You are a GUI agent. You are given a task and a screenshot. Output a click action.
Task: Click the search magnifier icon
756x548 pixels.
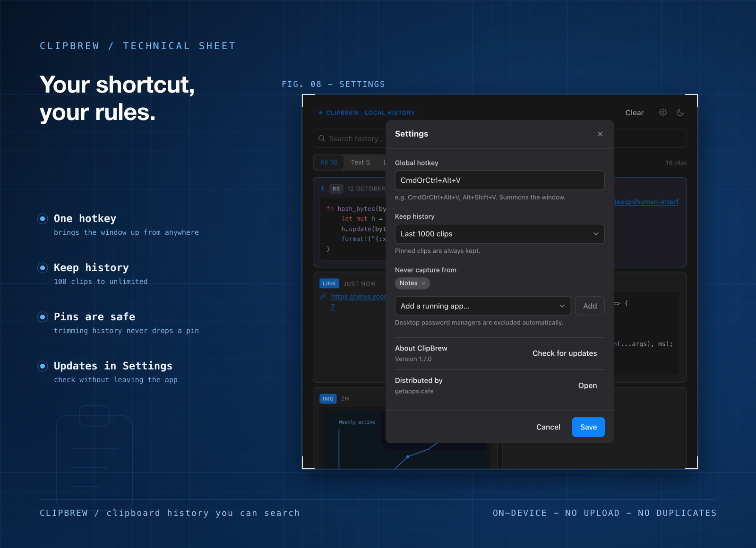[322, 138]
